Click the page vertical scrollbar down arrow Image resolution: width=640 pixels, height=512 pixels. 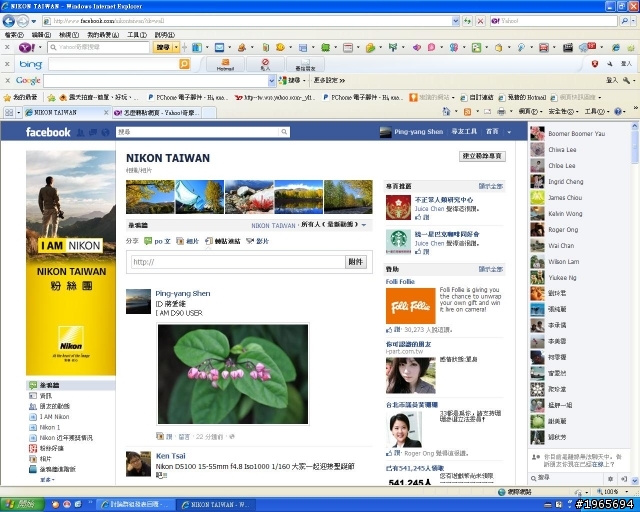pos(635,481)
